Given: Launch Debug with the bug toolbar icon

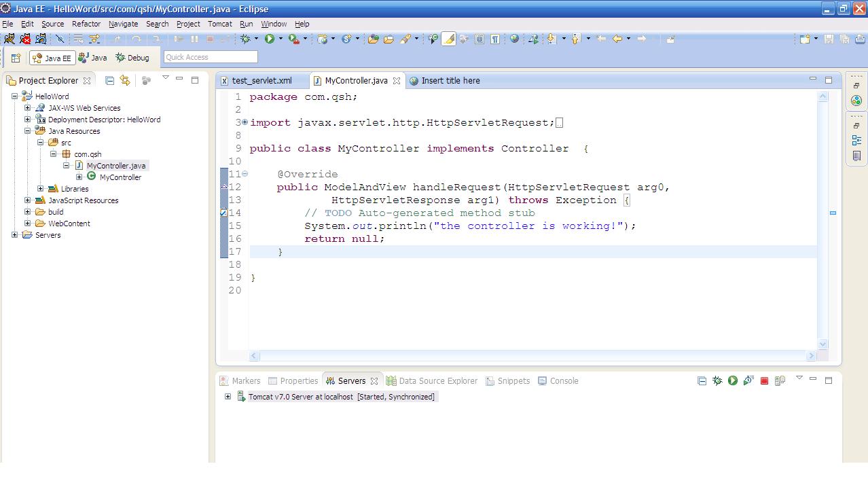Looking at the screenshot, I should click(245, 39).
